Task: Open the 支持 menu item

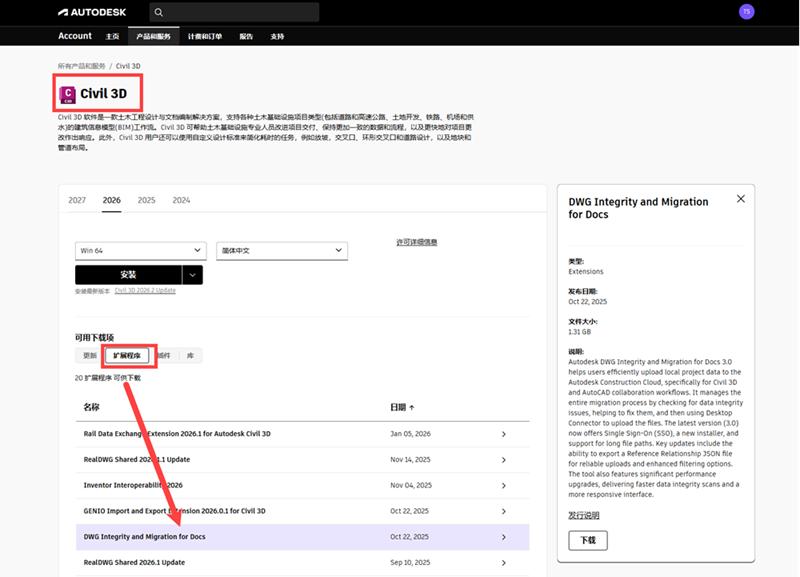Action: point(277,36)
